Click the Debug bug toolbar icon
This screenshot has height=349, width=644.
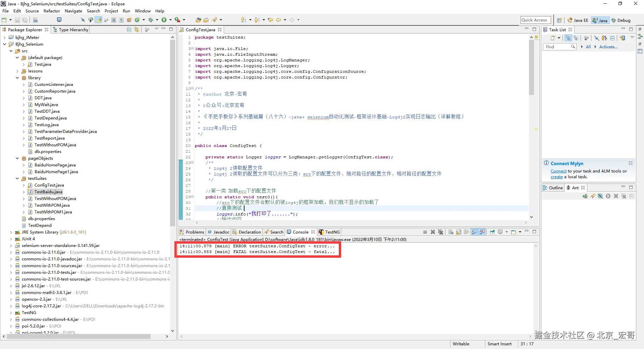point(151,20)
